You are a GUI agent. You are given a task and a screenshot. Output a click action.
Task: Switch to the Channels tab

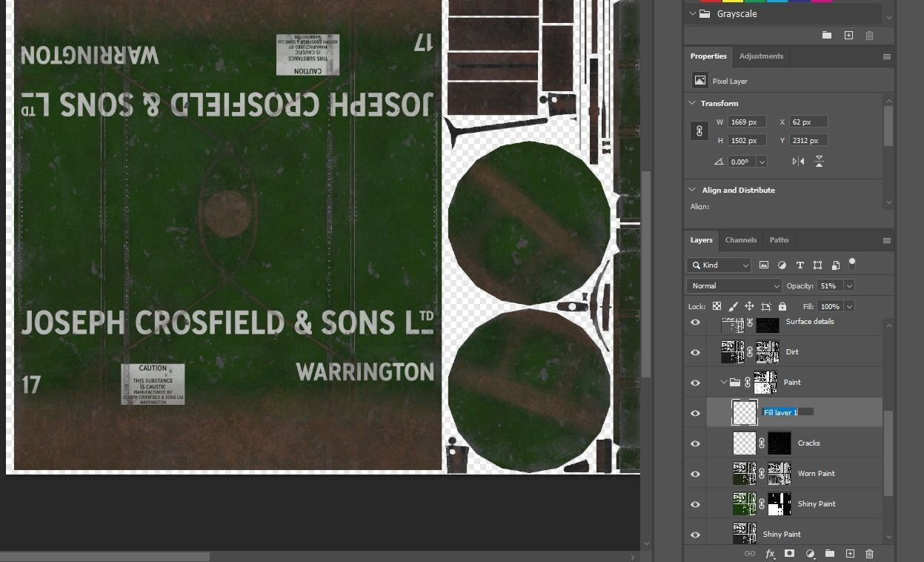pos(741,240)
